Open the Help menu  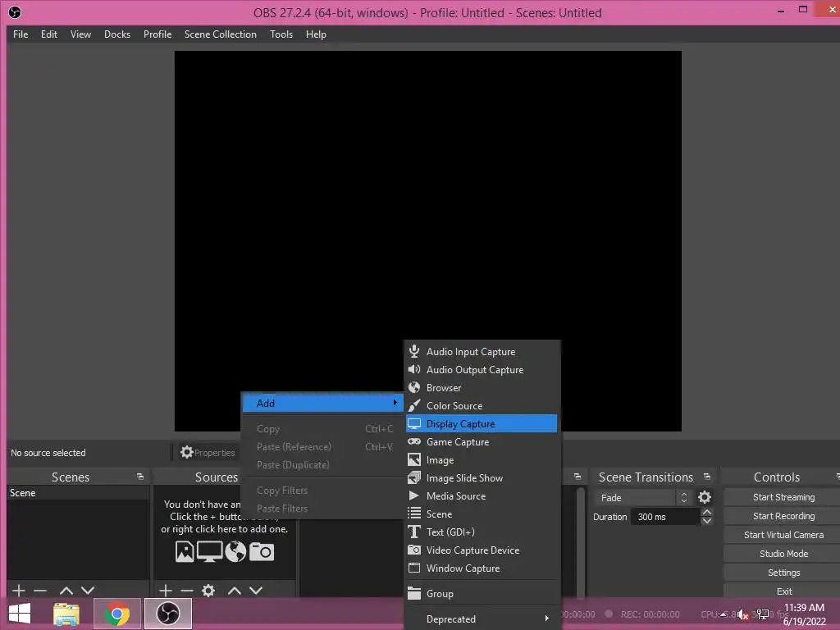point(316,34)
